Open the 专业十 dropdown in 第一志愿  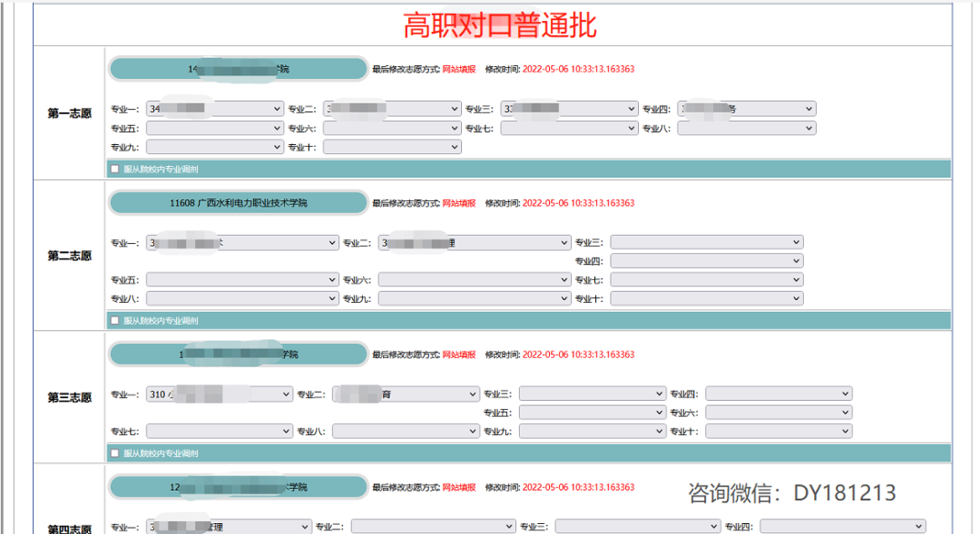(x=391, y=146)
